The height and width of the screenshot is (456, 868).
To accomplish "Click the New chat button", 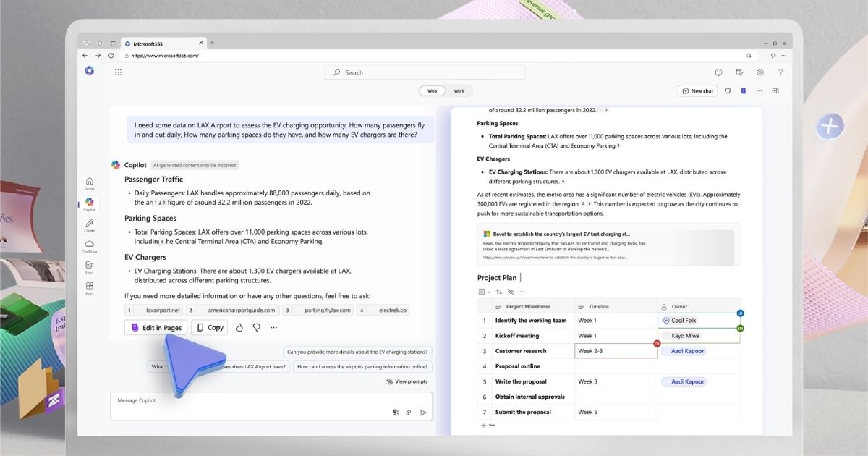I will [697, 91].
